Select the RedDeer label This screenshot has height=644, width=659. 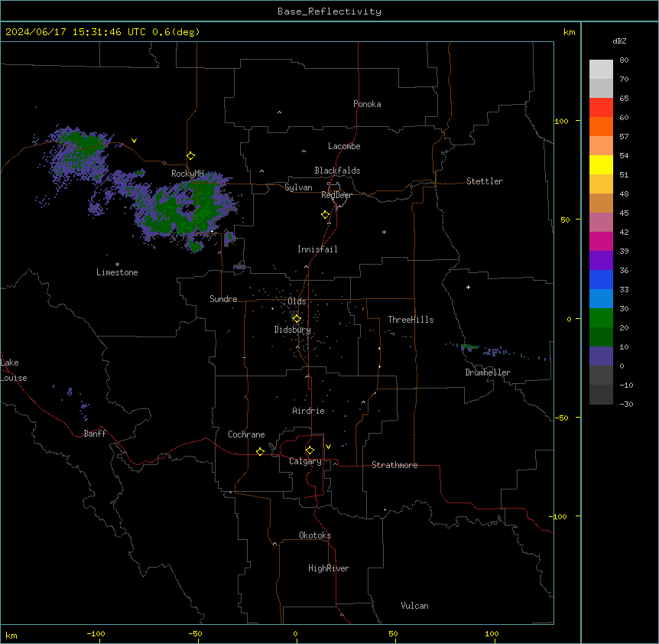point(336,195)
